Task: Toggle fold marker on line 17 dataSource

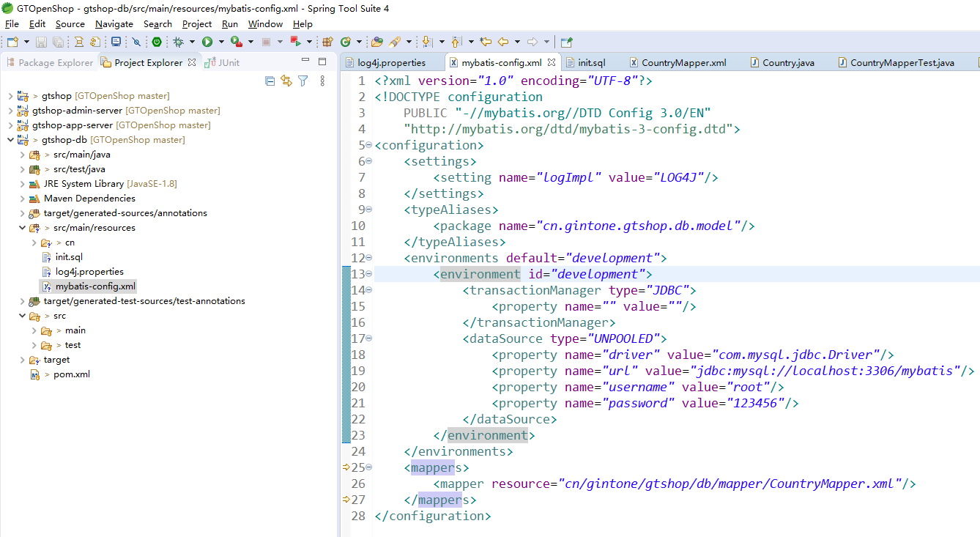Action: [x=368, y=338]
